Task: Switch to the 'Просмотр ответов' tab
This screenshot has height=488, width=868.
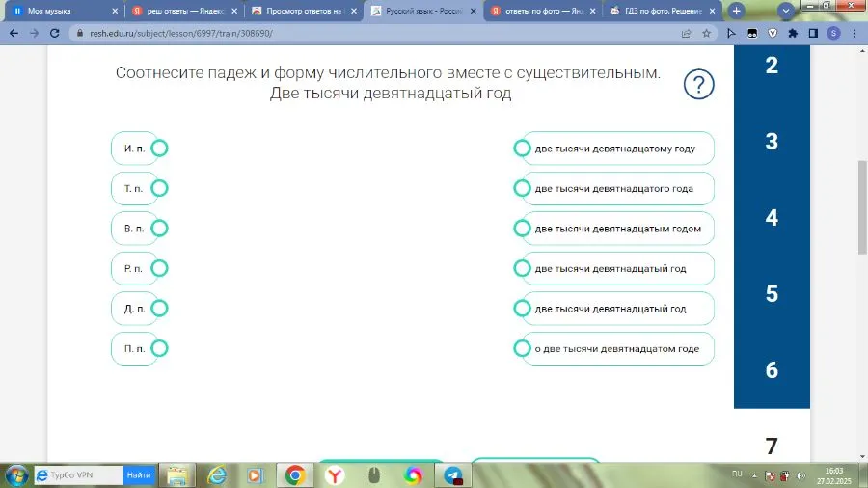Action: [x=304, y=11]
